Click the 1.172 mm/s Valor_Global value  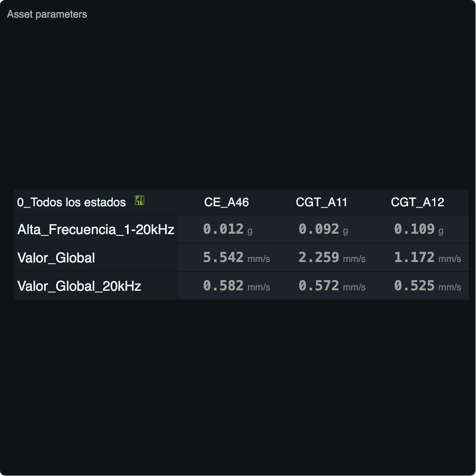pos(428,257)
